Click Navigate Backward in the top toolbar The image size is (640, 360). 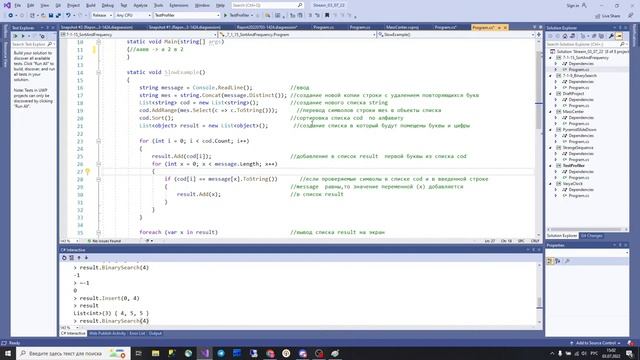coord(11,16)
